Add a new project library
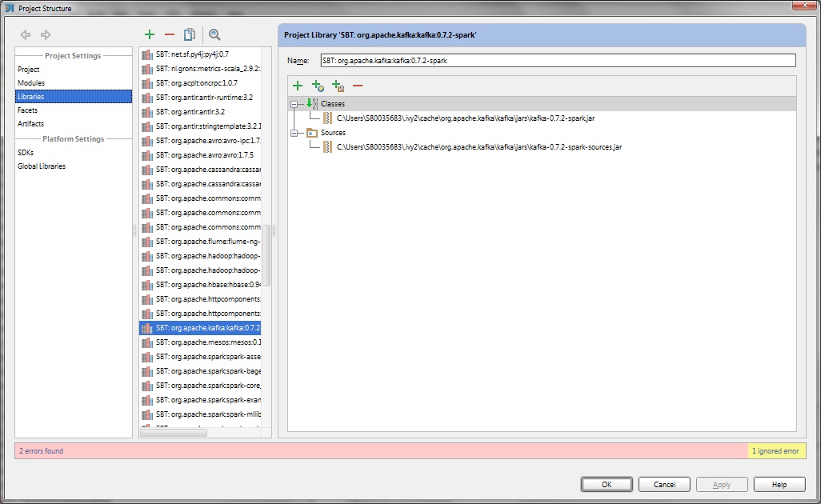 click(x=149, y=34)
